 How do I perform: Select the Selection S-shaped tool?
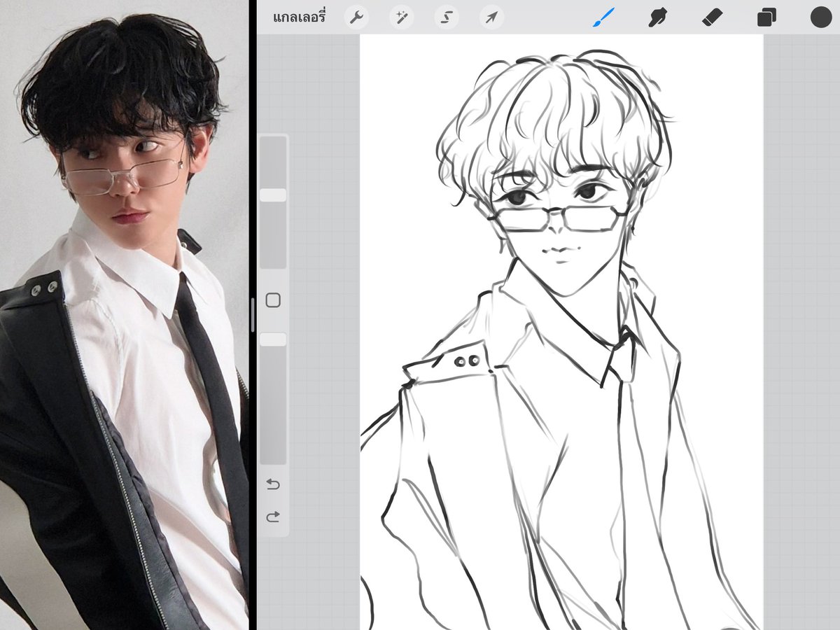[x=447, y=17]
